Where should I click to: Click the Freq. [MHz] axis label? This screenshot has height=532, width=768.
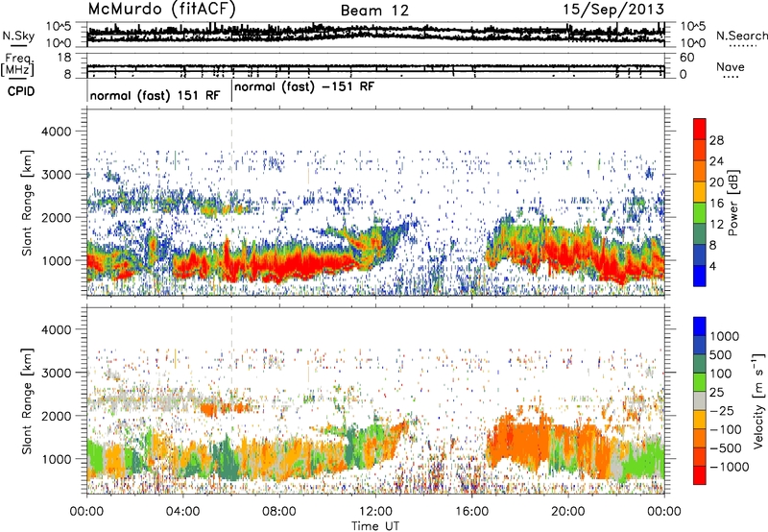18,65
